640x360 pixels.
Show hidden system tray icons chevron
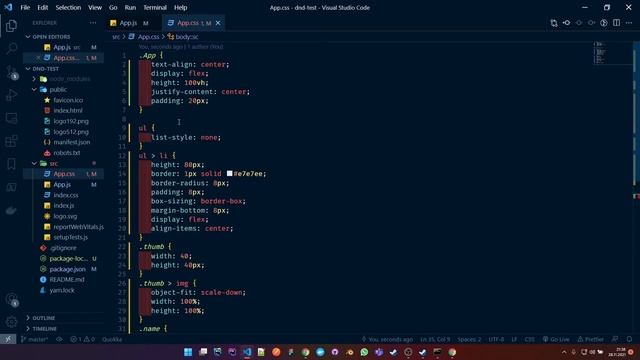coord(564,352)
